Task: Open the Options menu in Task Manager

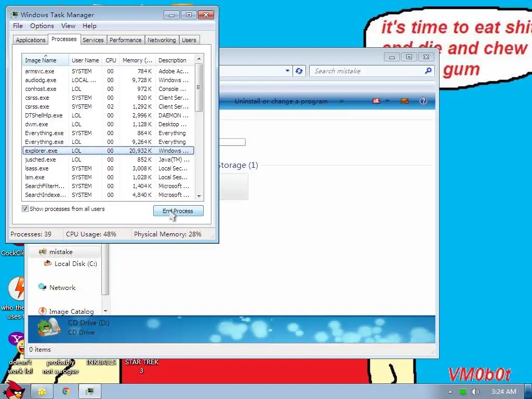Action: [42, 26]
